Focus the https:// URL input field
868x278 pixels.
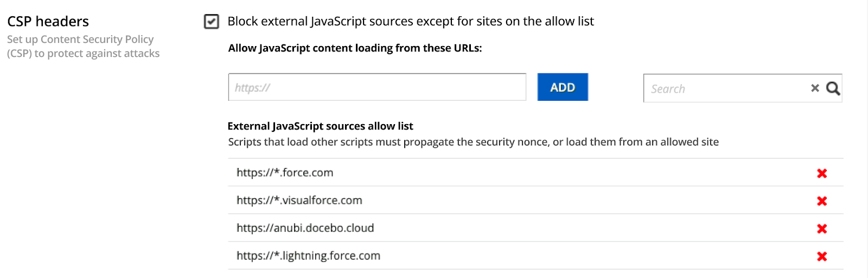376,87
